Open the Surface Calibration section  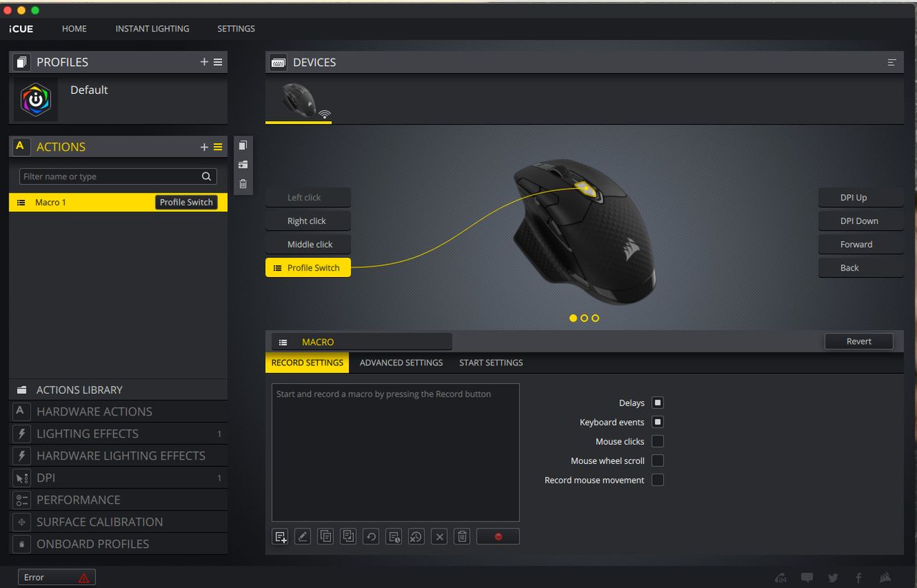[x=118, y=522]
